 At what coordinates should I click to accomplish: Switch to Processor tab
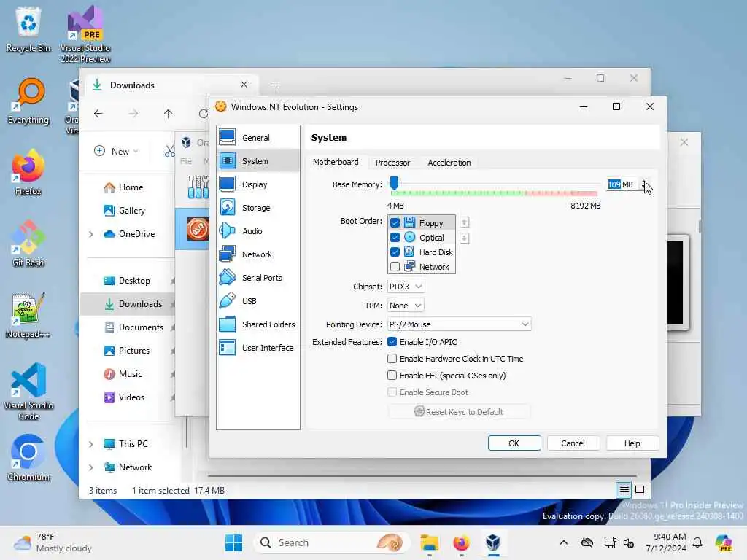392,163
